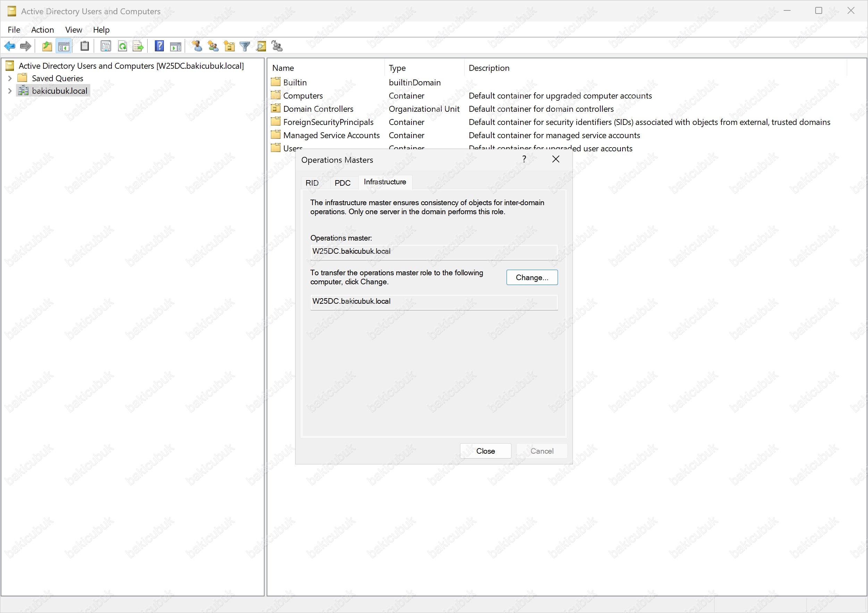Click the gray Forward arrow toolbar icon
This screenshot has width=868, height=613.
(x=25, y=46)
